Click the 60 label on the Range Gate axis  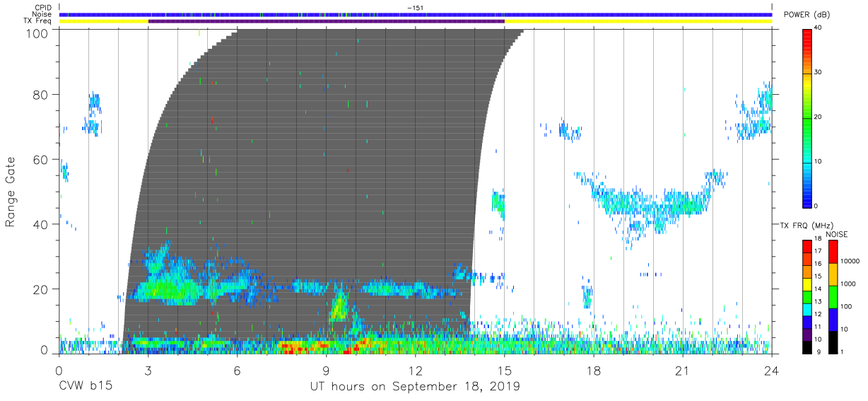[42, 159]
